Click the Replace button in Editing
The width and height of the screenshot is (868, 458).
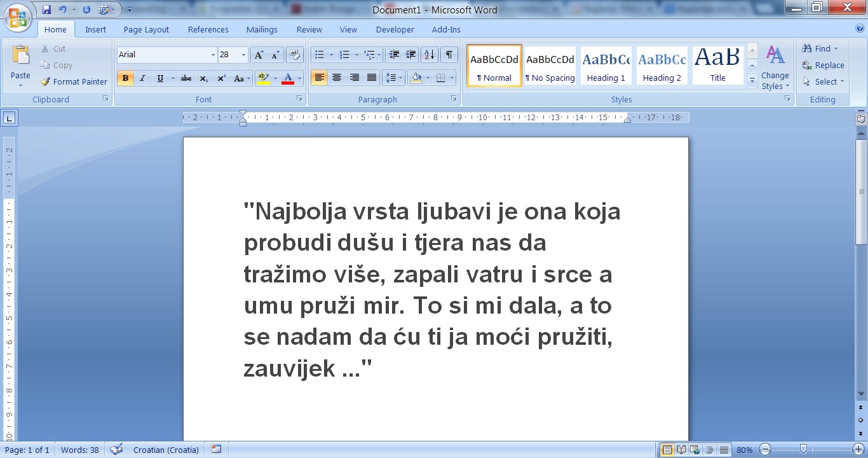pos(823,65)
